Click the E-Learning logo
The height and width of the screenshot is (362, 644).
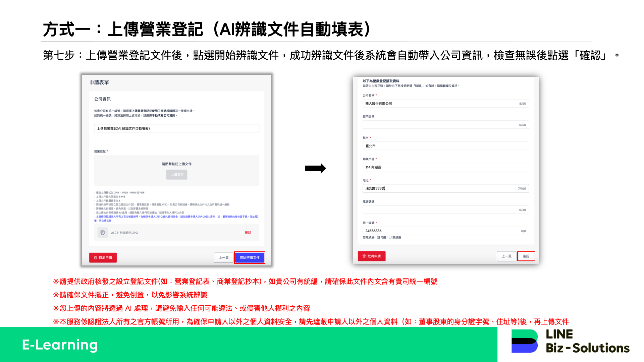tap(59, 345)
